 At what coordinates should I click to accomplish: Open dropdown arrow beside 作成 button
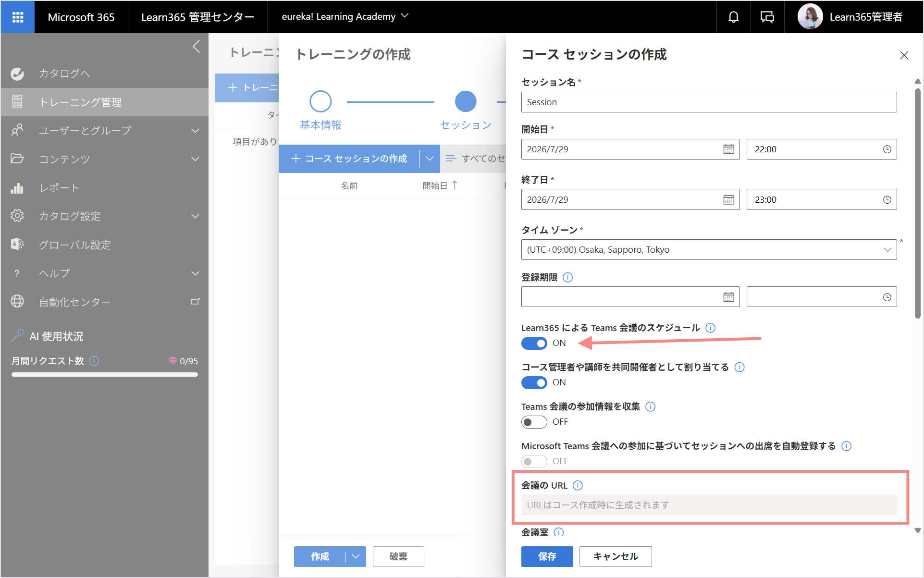(x=356, y=556)
